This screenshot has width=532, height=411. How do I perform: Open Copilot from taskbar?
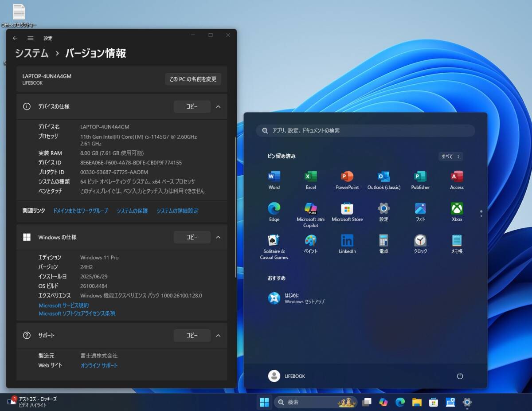point(383,402)
